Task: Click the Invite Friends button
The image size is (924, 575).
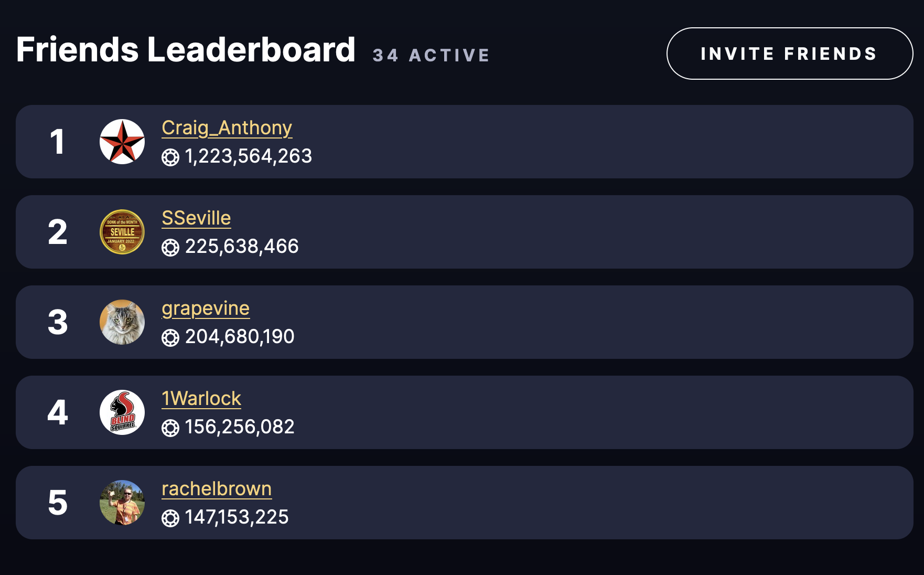Action: pyautogui.click(x=790, y=54)
